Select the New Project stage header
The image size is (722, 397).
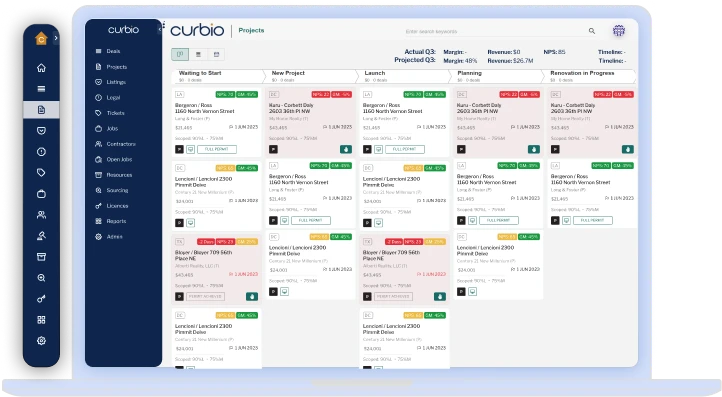311,76
